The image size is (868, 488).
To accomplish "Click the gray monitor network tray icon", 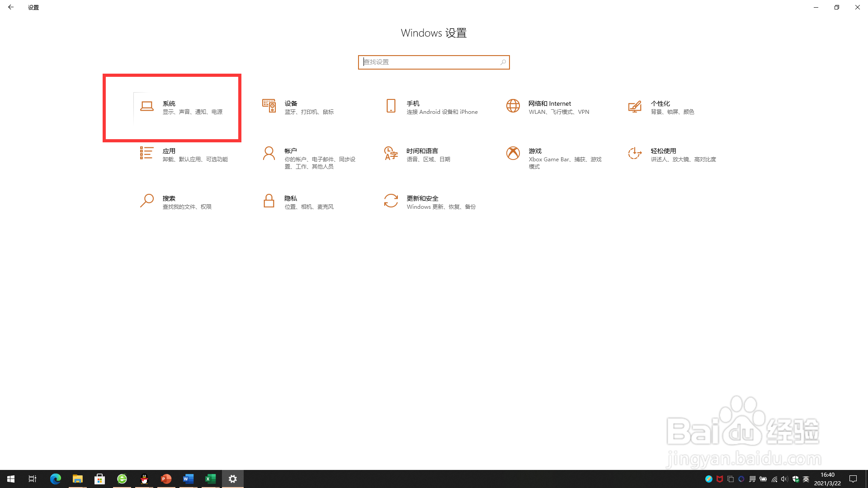I will [752, 479].
